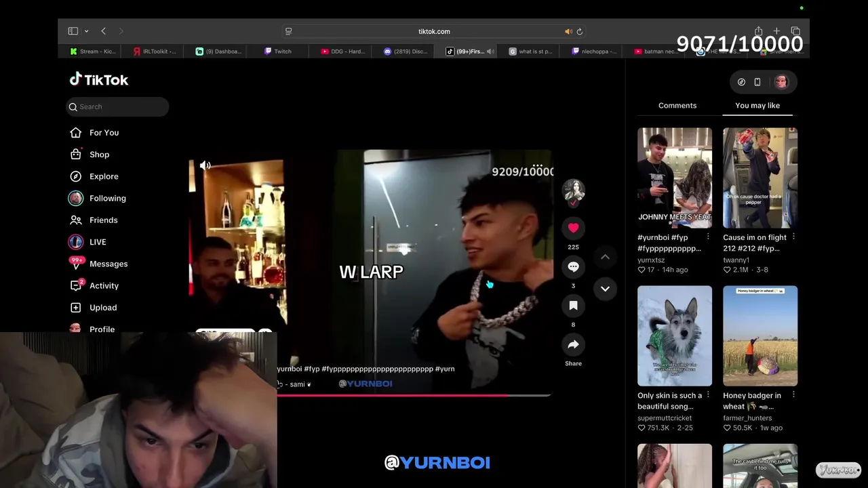The height and width of the screenshot is (488, 868).
Task: Open options for the Only skin video card
Action: (708, 394)
